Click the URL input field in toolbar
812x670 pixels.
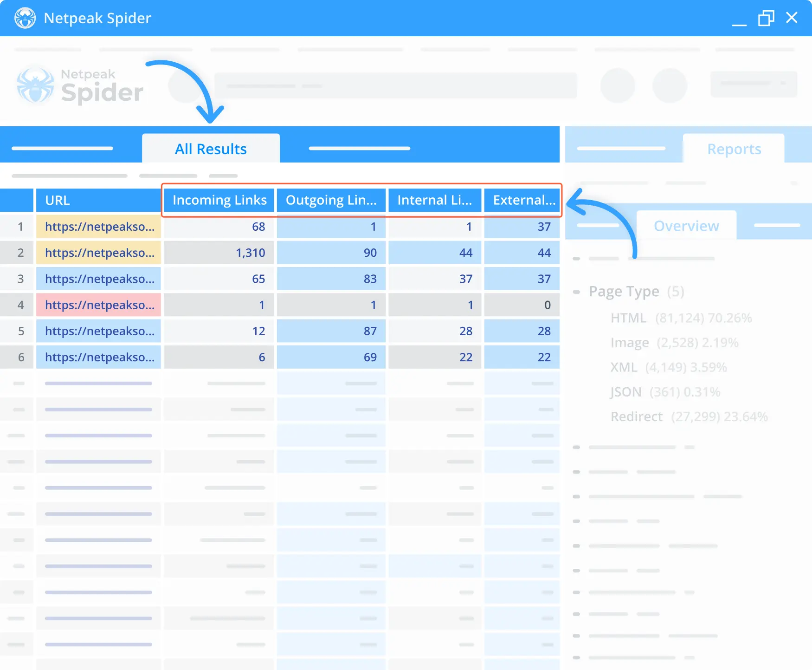pyautogui.click(x=395, y=85)
